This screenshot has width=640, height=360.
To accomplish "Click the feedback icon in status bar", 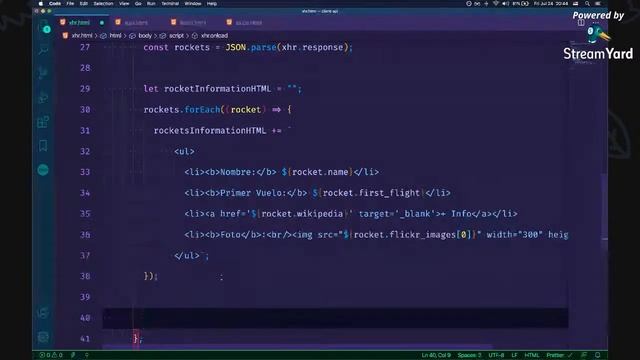I will [584, 355].
